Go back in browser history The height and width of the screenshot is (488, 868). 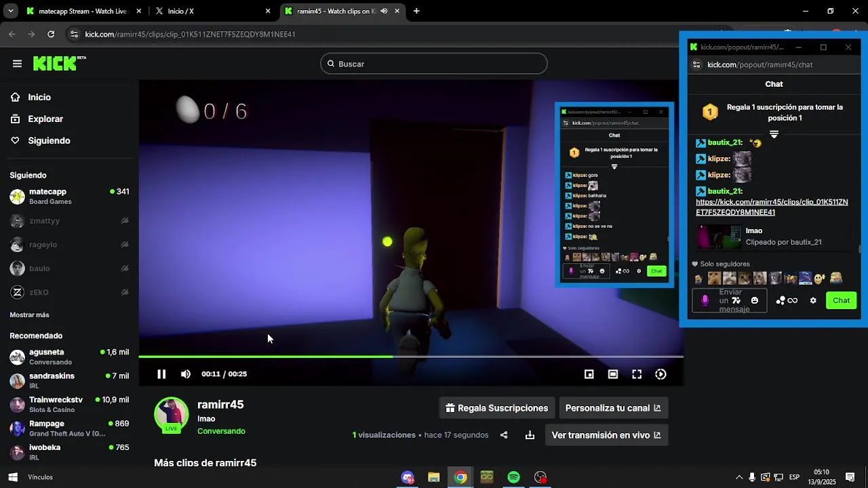pos(12,34)
